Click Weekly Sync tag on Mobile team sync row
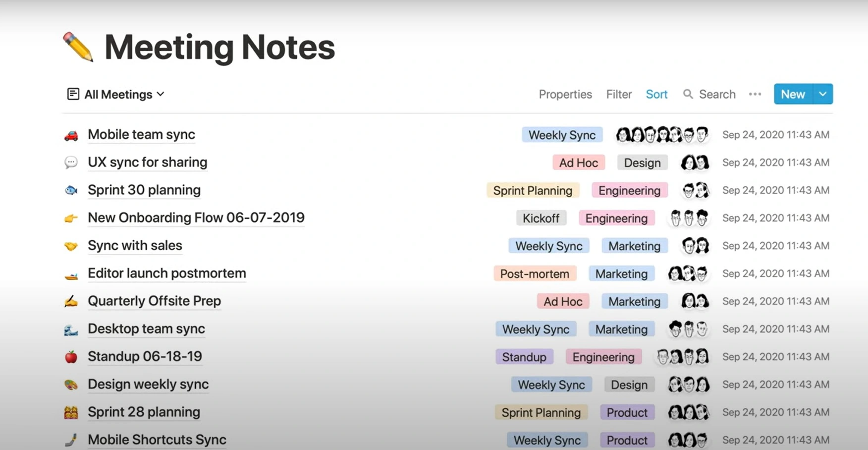 562,135
